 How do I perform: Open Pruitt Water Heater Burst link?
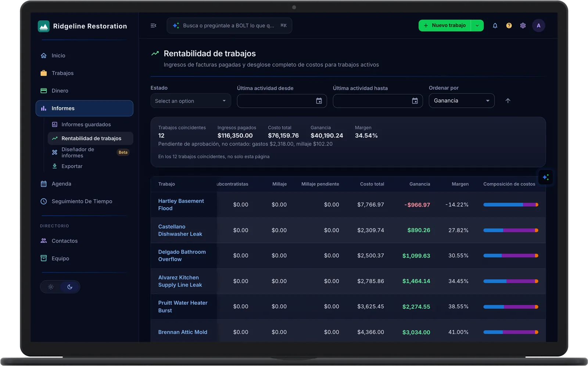tap(183, 306)
